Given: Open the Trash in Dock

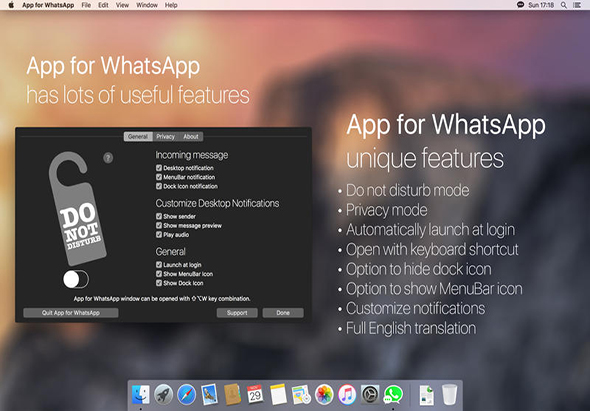Looking at the screenshot, I should [x=449, y=394].
